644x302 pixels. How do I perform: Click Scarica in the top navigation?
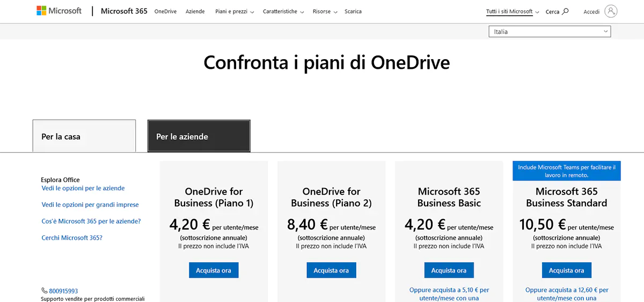(x=353, y=11)
